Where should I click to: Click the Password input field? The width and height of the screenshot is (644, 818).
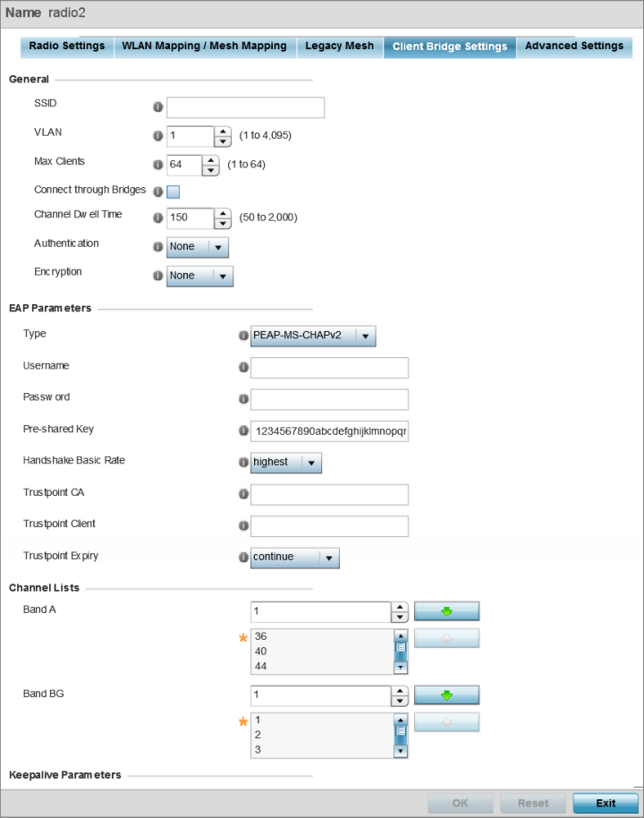tap(329, 400)
